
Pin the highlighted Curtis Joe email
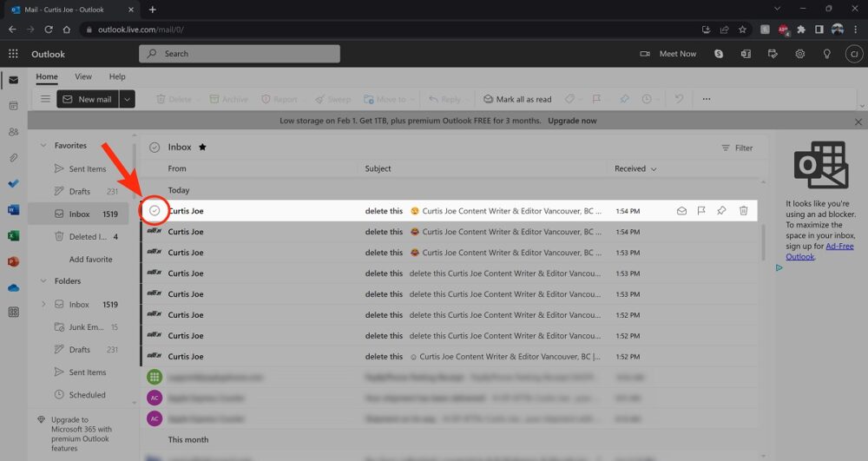(x=721, y=211)
